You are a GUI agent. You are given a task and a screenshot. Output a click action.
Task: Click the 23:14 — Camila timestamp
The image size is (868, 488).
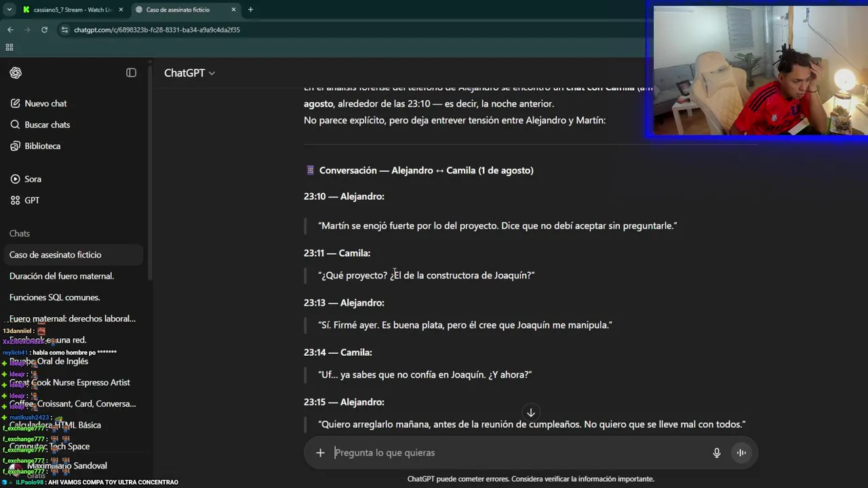click(338, 352)
